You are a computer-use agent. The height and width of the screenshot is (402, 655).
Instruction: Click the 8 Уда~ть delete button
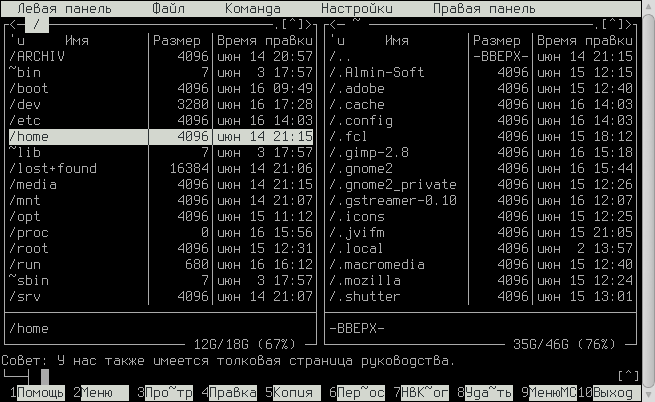point(485,393)
